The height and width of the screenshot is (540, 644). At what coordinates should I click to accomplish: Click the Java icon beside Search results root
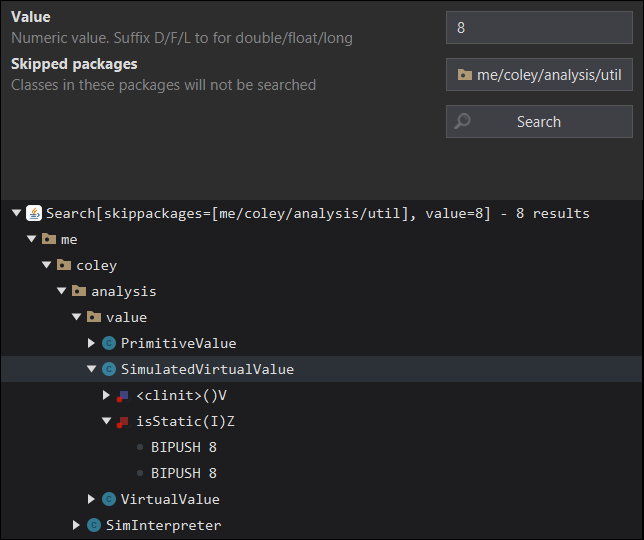pos(34,213)
